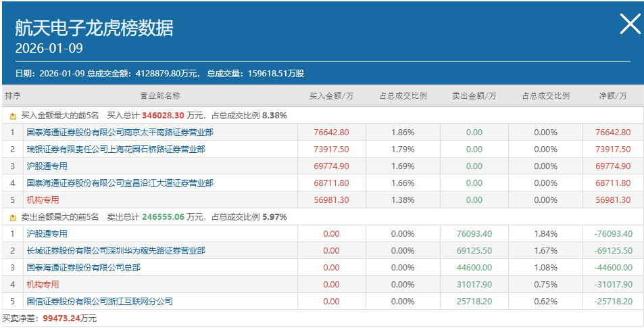
Task: Open 机构专用 link in the buy list
Action: [43, 200]
